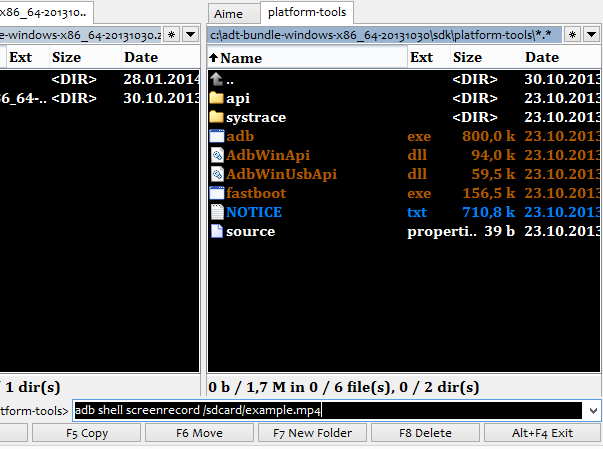Click the 156,5 k size of fastboot
This screenshot has width=603, height=449.
(x=488, y=193)
